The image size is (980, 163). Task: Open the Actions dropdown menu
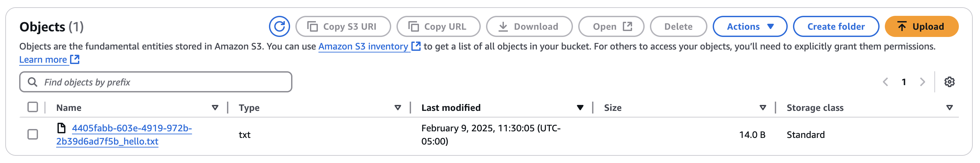[x=749, y=26]
